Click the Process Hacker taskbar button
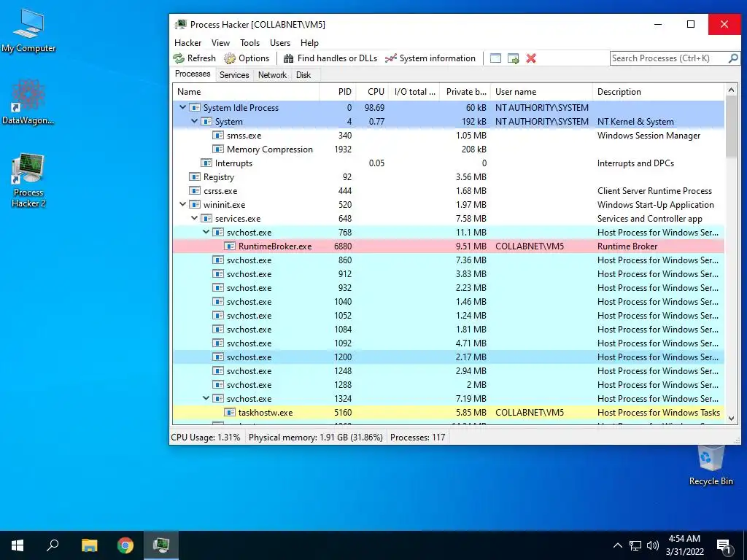This screenshot has height=560, width=747. click(161, 545)
